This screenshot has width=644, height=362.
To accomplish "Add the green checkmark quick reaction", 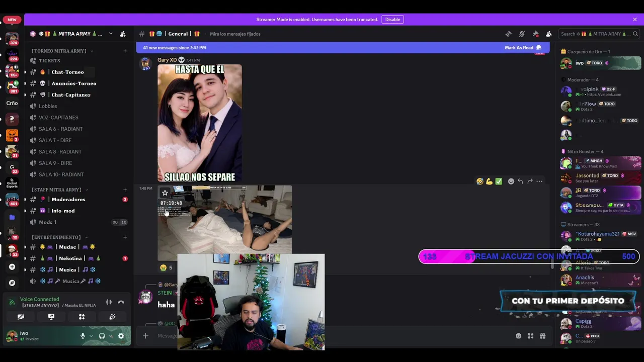I will [x=499, y=181].
